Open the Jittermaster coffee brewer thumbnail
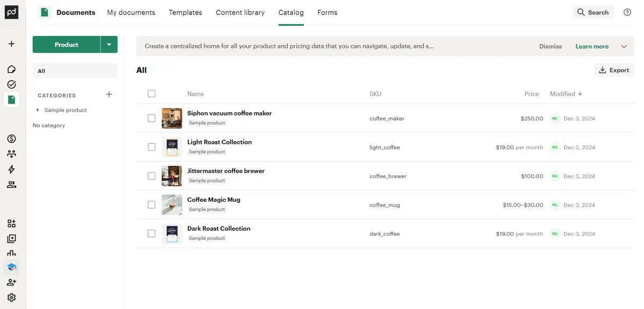Image resolution: width=644 pixels, height=309 pixels. tap(172, 176)
